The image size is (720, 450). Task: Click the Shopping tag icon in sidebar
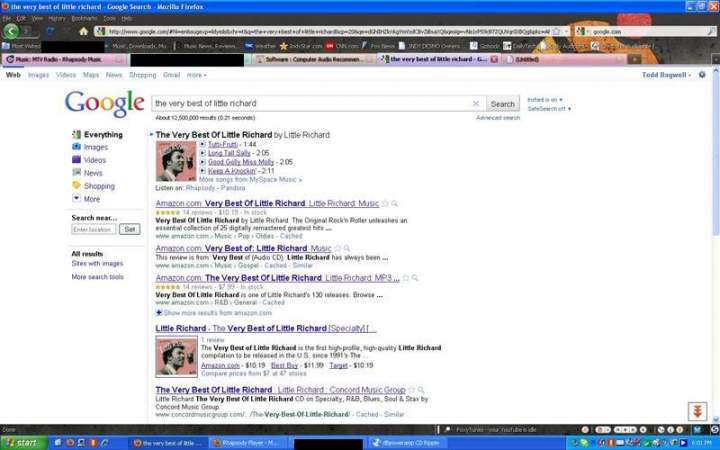tap(76, 185)
